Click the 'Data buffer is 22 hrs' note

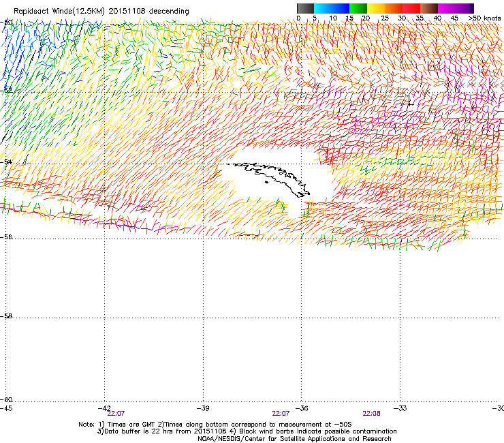[247, 431]
